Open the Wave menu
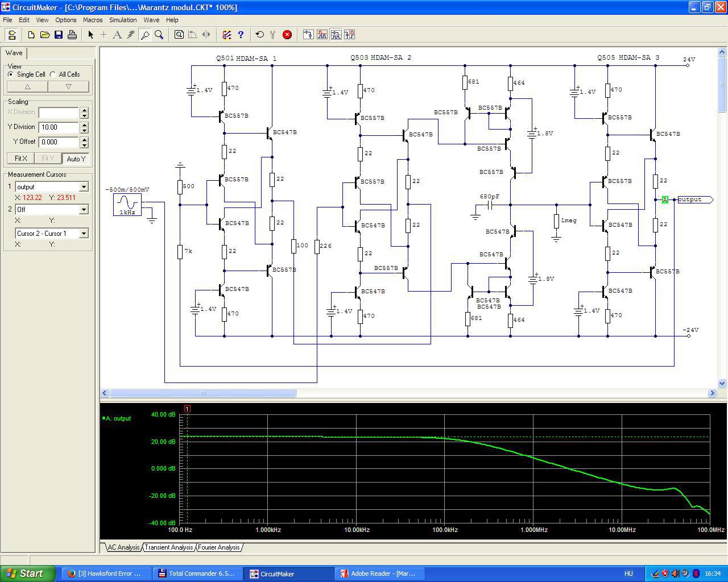 tap(151, 20)
